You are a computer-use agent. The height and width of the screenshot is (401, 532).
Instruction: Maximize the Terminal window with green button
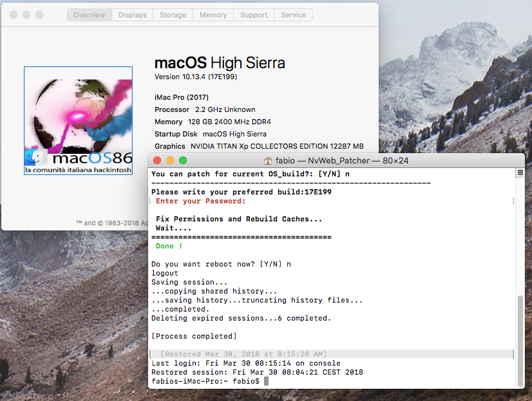point(183,160)
